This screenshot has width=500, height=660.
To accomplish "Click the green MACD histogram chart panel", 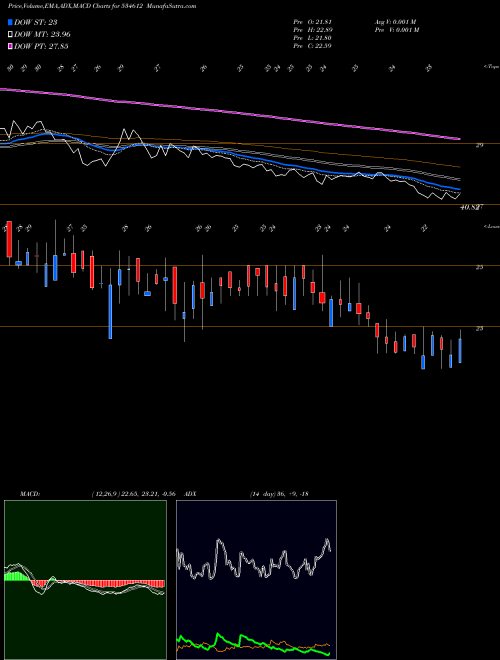I will 85,580.
